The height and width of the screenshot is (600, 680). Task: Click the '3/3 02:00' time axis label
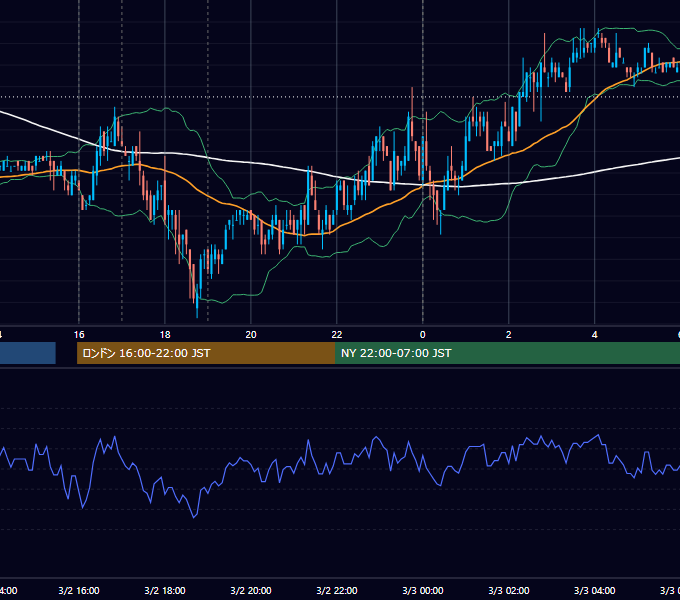tap(509, 591)
